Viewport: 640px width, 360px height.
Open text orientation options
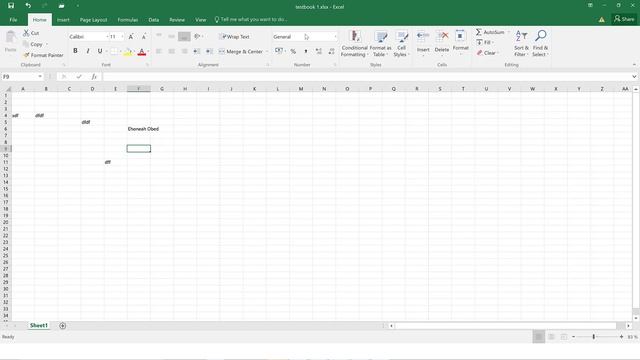coord(198,36)
